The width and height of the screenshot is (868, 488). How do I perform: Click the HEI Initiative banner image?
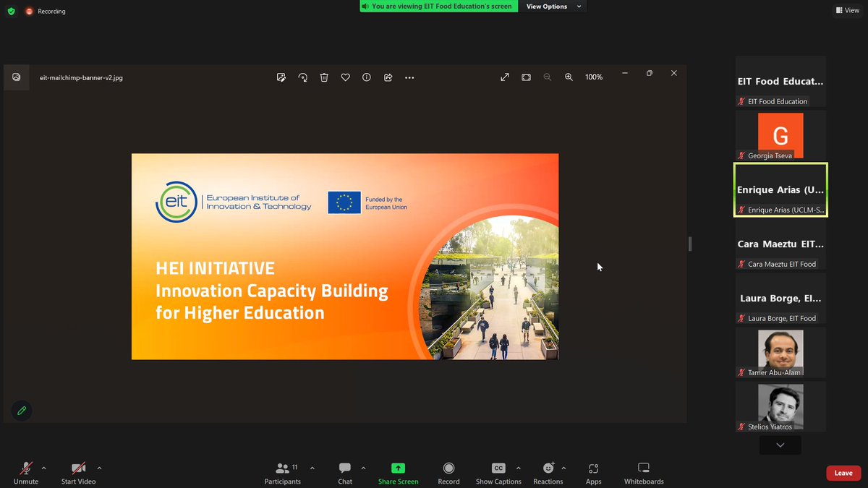(x=345, y=257)
